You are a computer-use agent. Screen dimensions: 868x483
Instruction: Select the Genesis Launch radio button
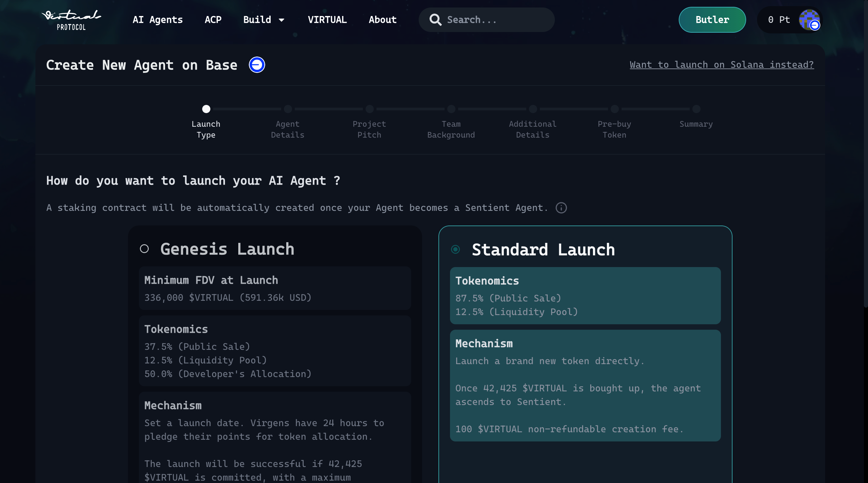[x=144, y=249]
